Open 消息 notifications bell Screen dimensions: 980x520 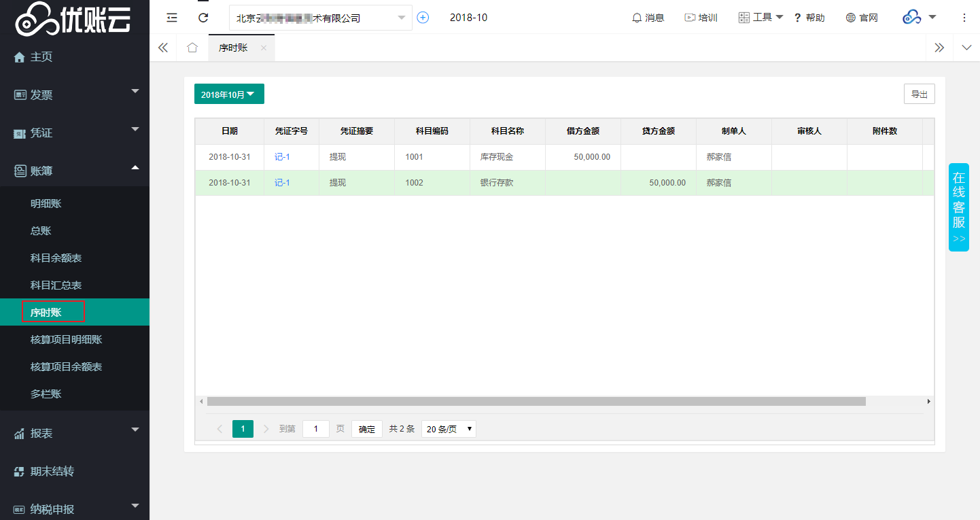(648, 18)
